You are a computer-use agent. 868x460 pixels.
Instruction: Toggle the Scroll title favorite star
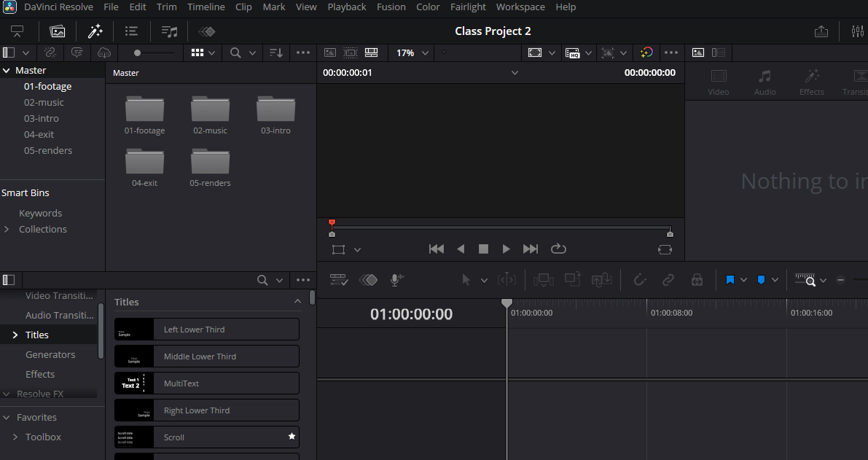pos(292,437)
